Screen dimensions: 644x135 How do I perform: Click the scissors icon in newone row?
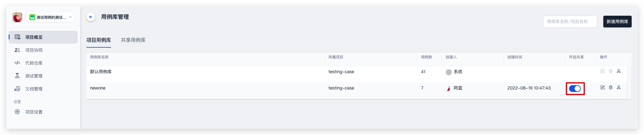pyautogui.click(x=619, y=87)
